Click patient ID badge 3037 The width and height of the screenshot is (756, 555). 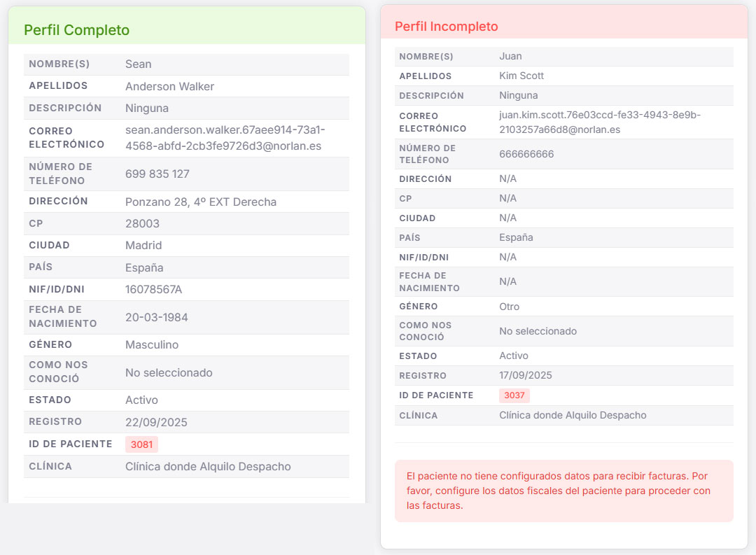pos(514,395)
